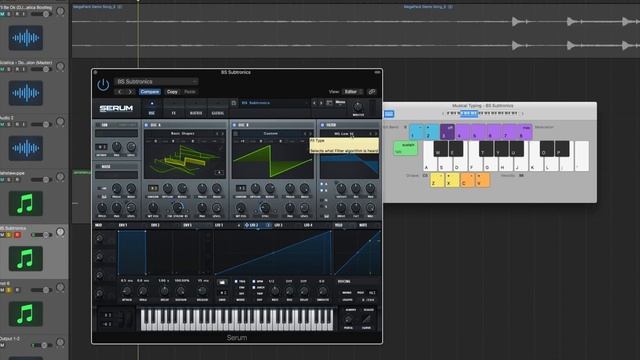Image resolution: width=640 pixels, height=360 pixels.
Task: Select next OSC A wavetable arrow
Action: point(223,133)
